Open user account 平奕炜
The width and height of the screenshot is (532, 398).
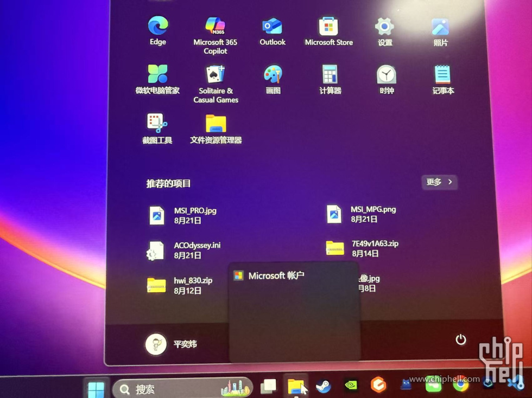(172, 344)
